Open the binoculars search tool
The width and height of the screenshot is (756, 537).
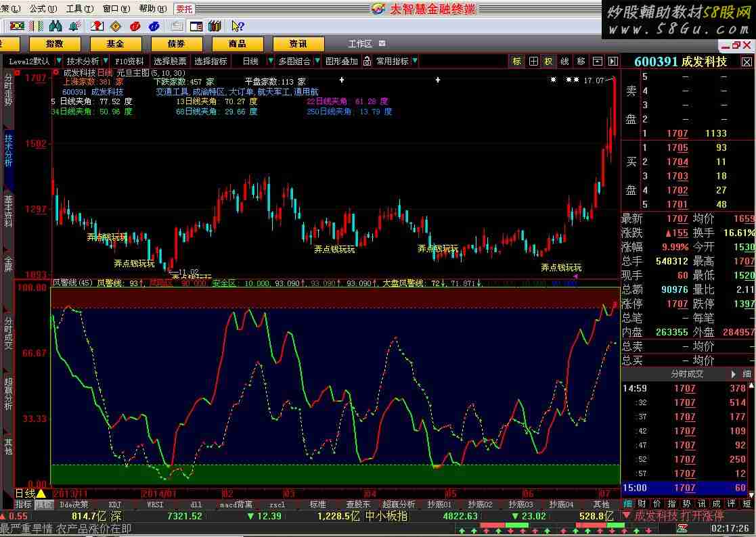(55, 26)
